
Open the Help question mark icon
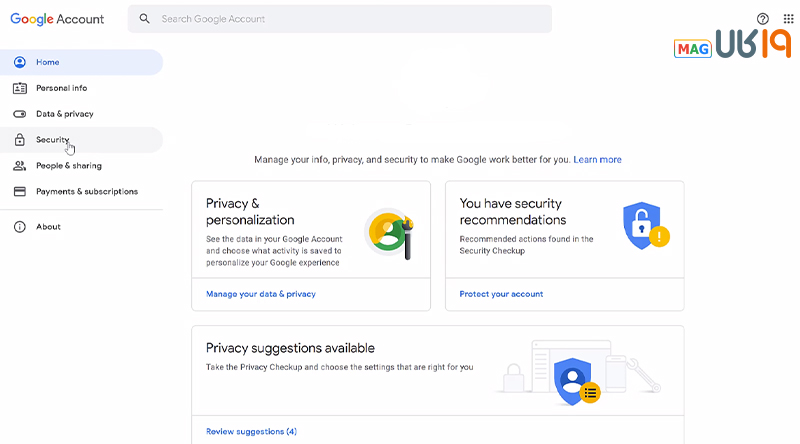(x=763, y=19)
